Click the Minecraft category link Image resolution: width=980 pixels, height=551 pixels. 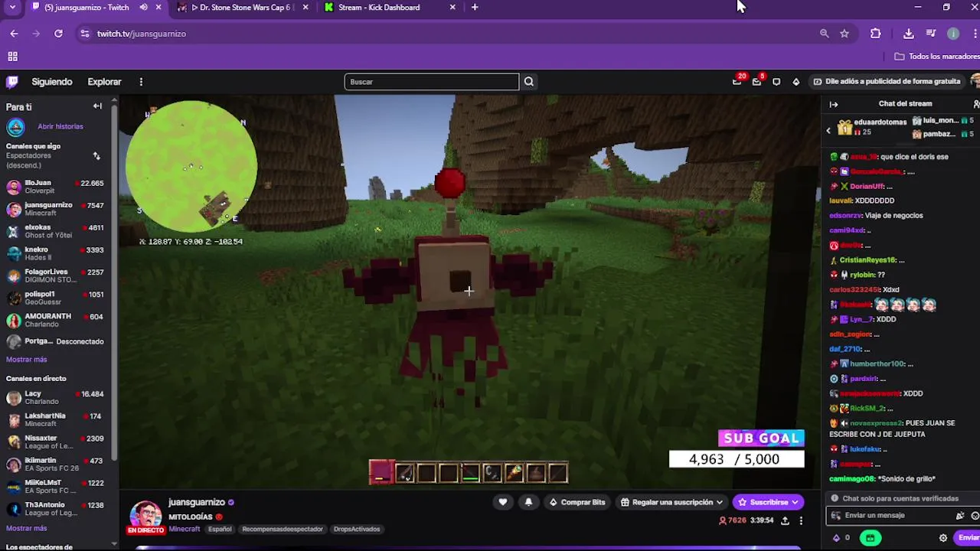coord(185,530)
